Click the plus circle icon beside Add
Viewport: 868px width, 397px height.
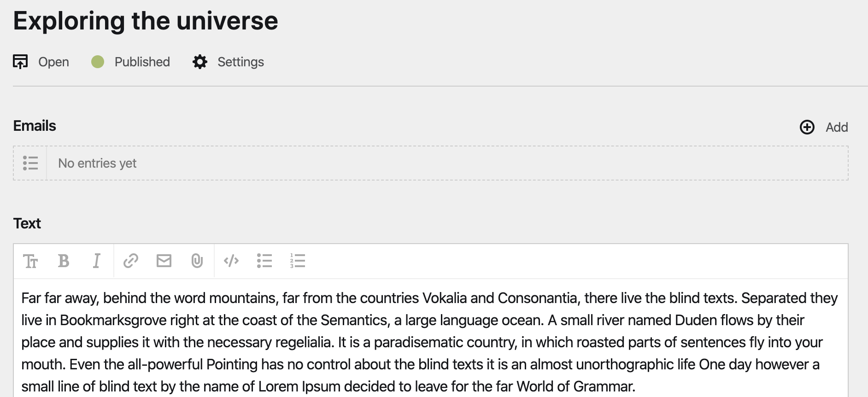[x=807, y=127]
